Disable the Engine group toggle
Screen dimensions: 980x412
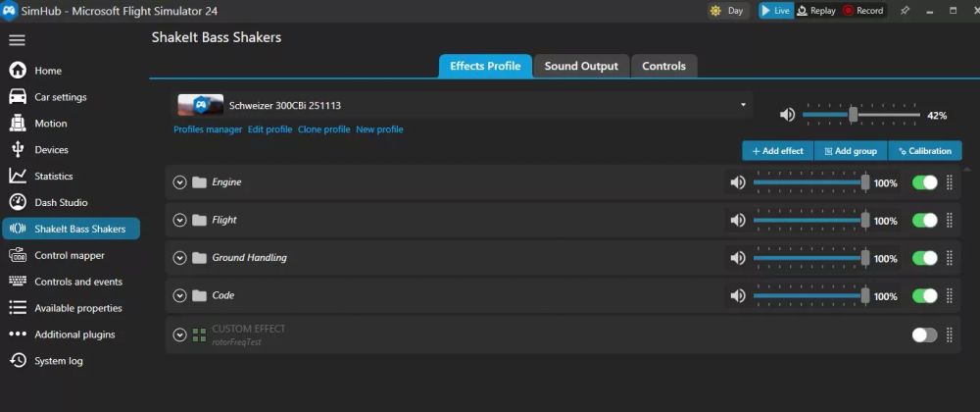pos(925,182)
